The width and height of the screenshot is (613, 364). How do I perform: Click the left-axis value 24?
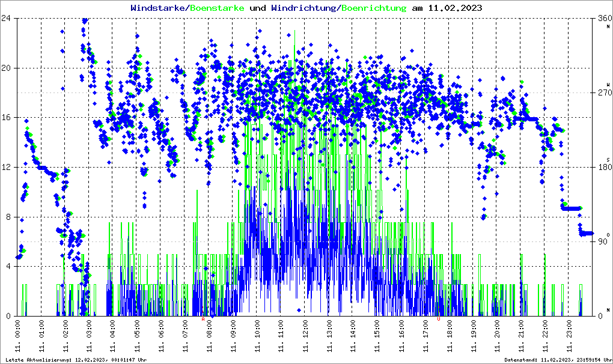(8, 18)
